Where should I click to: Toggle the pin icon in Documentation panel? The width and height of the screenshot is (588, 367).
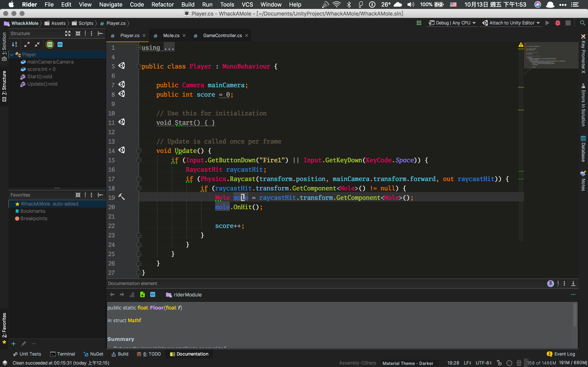point(550,283)
